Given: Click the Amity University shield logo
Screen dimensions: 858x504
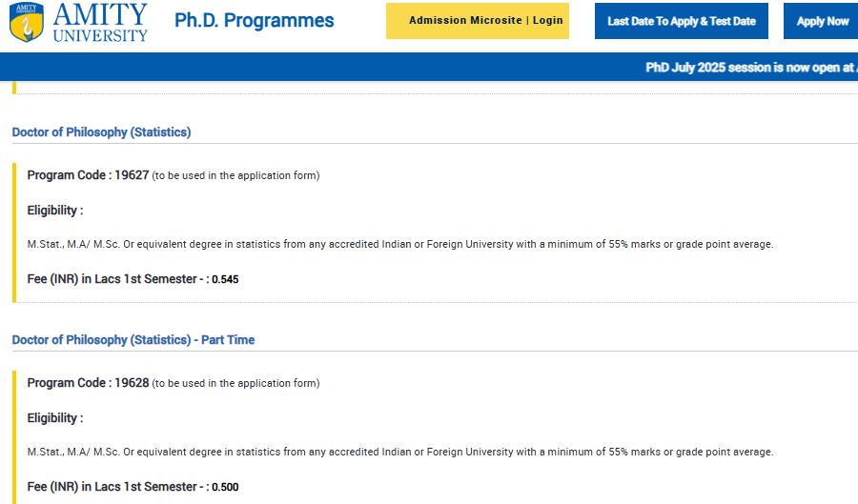Looking at the screenshot, I should point(27,22).
